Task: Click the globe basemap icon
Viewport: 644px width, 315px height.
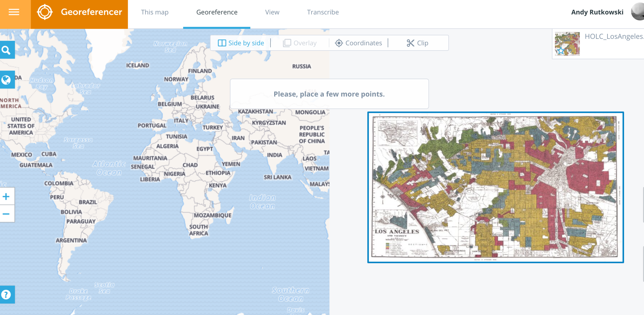Action: (x=6, y=80)
